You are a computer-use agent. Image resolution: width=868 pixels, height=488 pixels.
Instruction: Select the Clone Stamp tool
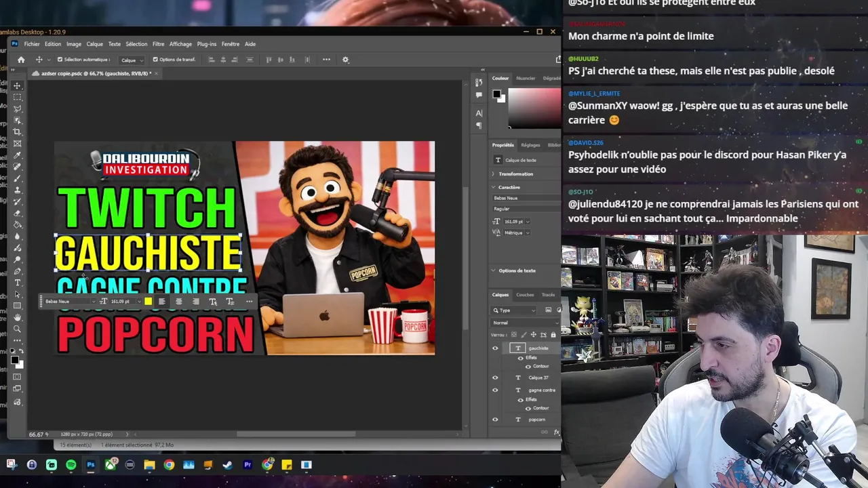(x=18, y=190)
